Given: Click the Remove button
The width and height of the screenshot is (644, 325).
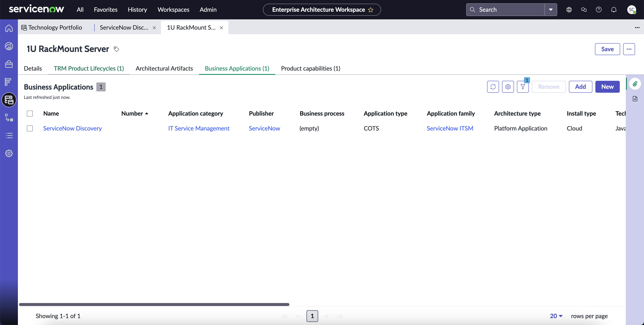Looking at the screenshot, I should pyautogui.click(x=549, y=87).
